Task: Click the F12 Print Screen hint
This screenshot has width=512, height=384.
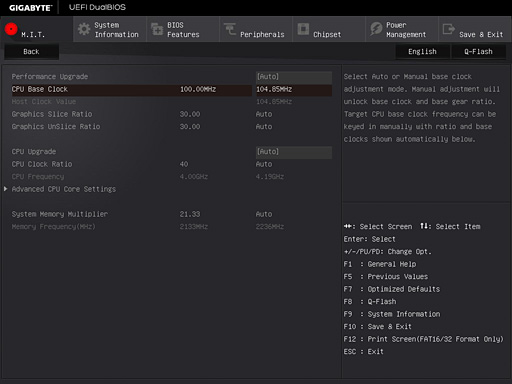Action: click(x=424, y=339)
